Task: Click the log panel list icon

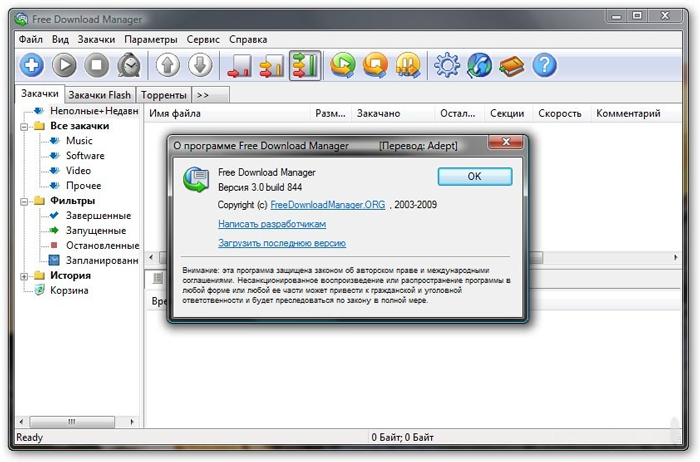Action: click(157, 279)
